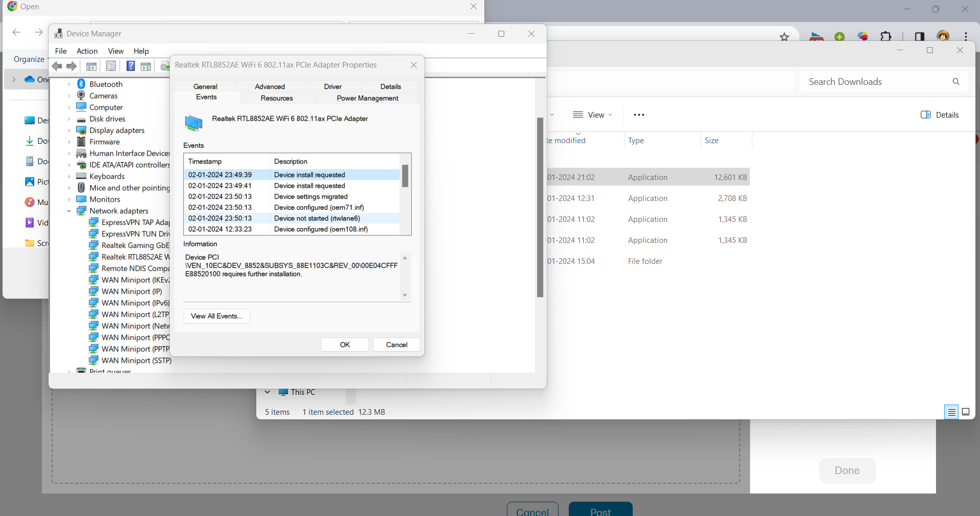
Task: Click the back navigation arrow in Device Manager
Action: [x=56, y=66]
